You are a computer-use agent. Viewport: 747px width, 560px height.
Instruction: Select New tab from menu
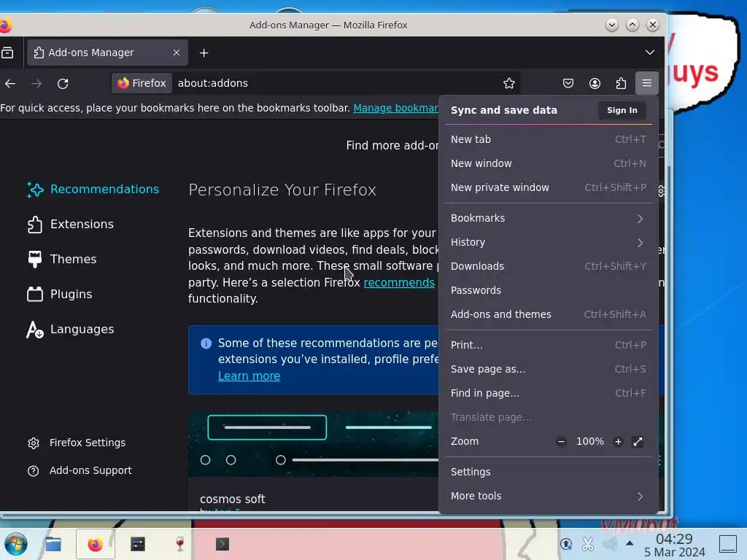549,139
